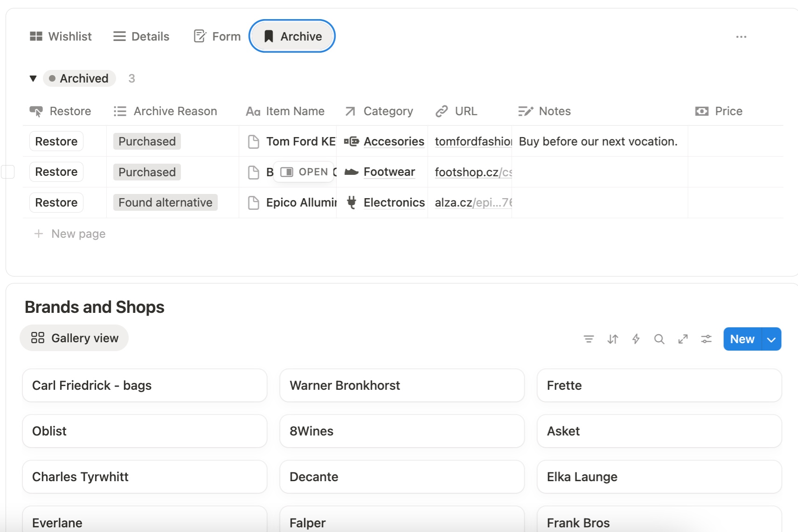Restore the Epico Allumin item
Image resolution: width=798 pixels, height=532 pixels.
(56, 203)
